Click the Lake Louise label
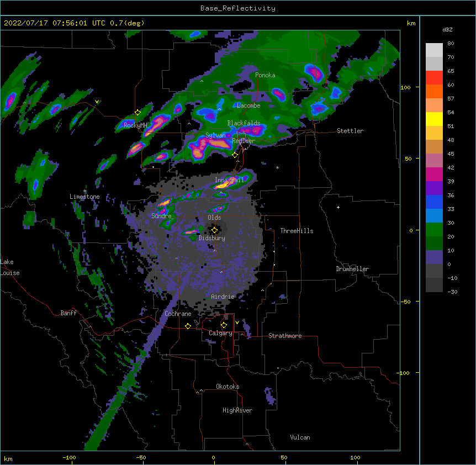476x465 pixels. pos(10,267)
